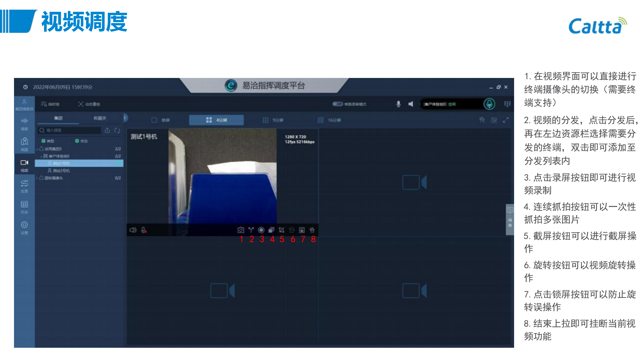Hang up the video with end pull-up icon
644x362 pixels.
(312, 230)
